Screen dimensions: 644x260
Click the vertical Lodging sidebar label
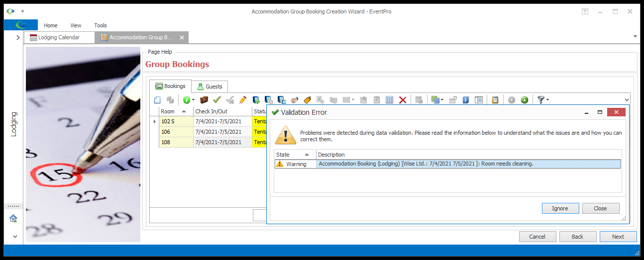[x=13, y=124]
